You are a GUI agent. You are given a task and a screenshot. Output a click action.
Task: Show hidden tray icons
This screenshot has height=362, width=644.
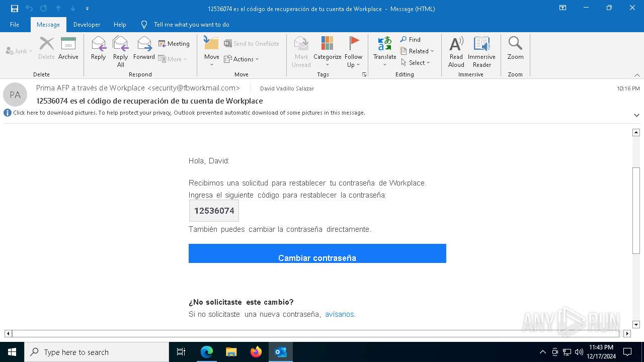click(x=542, y=352)
